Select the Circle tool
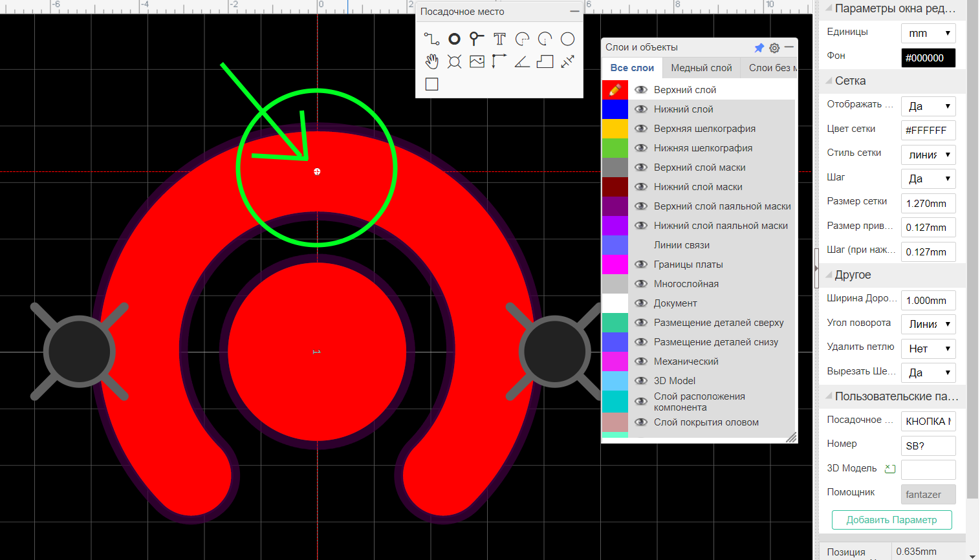Viewport: 980px width, 560px height. coord(567,39)
